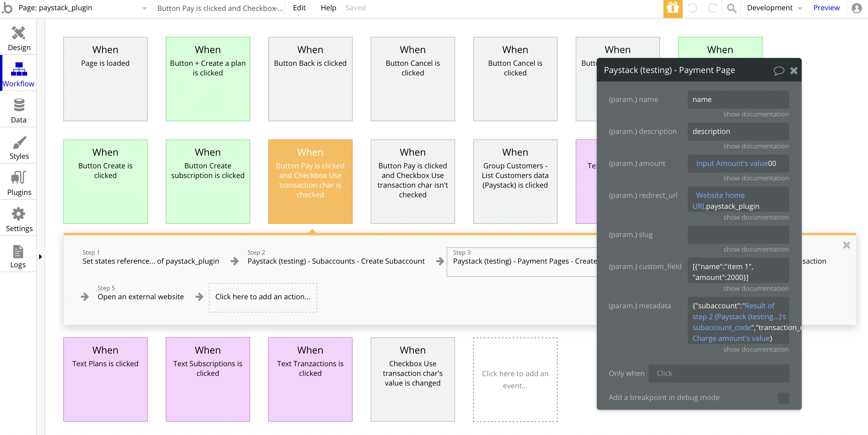Viewport: 868px width, 435px height.
Task: Select Button Back is clicked event
Action: pos(310,79)
